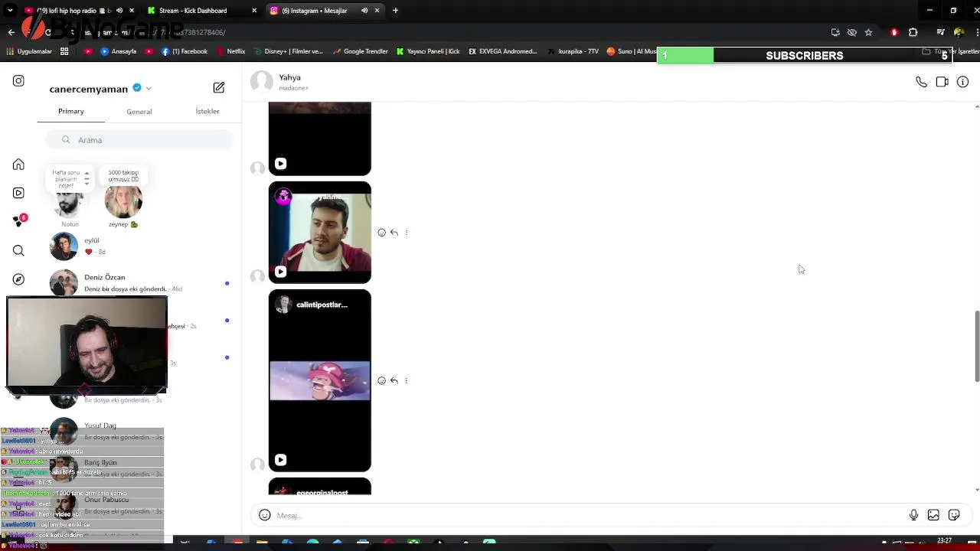Start a video call with Yahya
Viewport: 980px width, 551px height.
pos(942,82)
